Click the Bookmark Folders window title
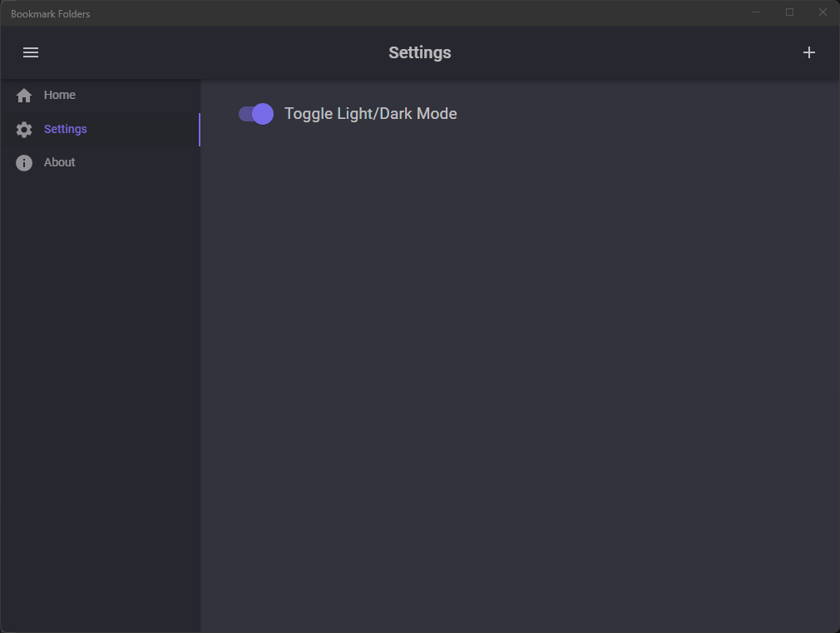 tap(51, 14)
